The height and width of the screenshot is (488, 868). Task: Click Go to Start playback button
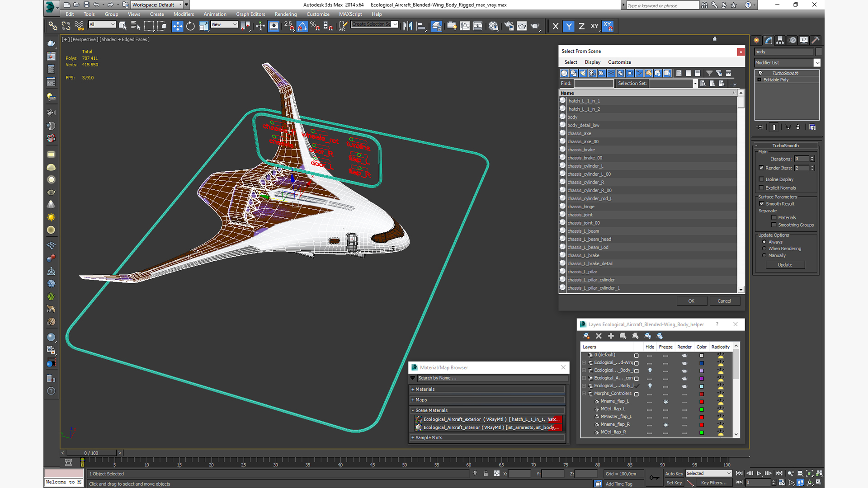pos(739,474)
